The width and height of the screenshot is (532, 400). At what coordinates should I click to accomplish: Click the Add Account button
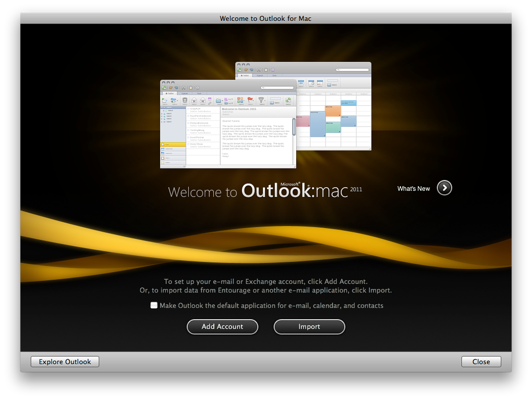point(222,326)
